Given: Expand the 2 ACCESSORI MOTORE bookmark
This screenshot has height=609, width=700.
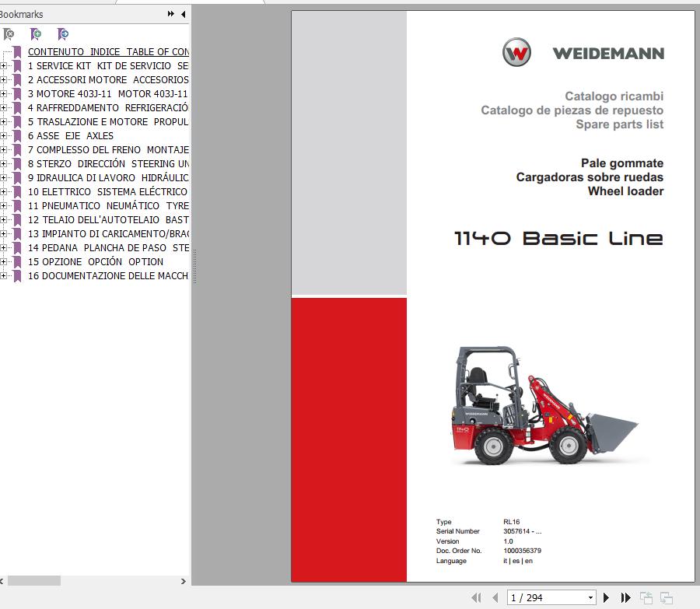Looking at the screenshot, I should coord(4,79).
